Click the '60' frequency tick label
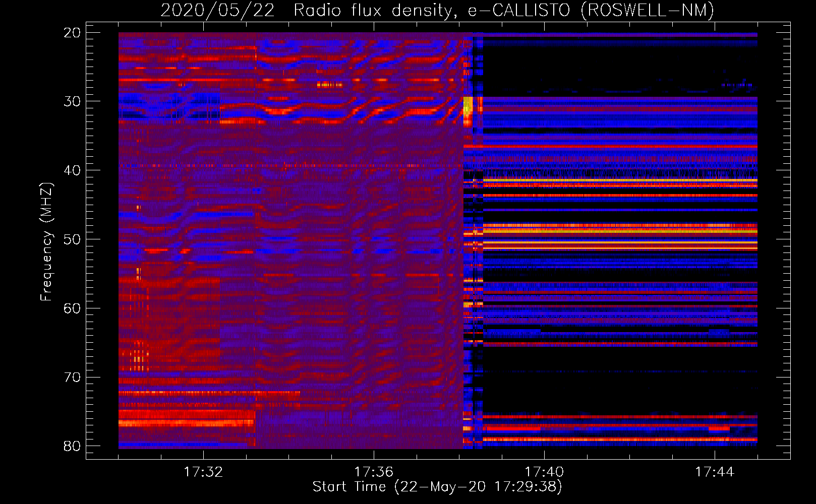The height and width of the screenshot is (504, 816). (x=72, y=308)
